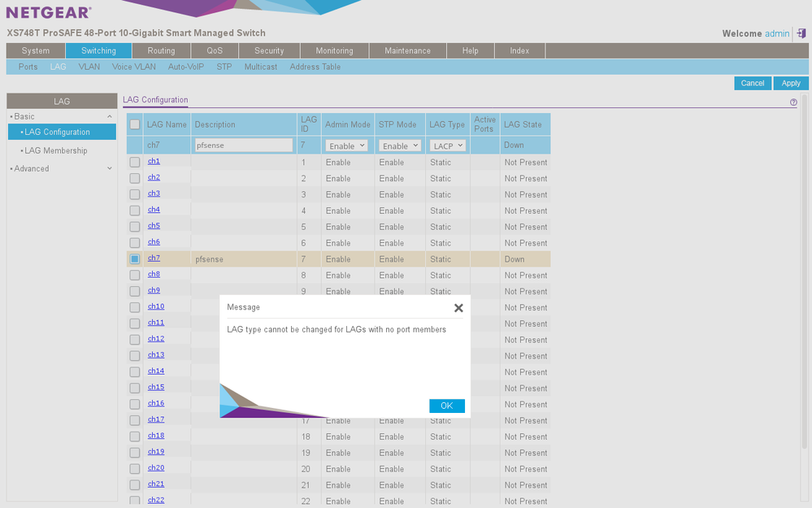Select LAG Configuration in sidebar
Image resolution: width=812 pixels, height=508 pixels.
tap(62, 132)
